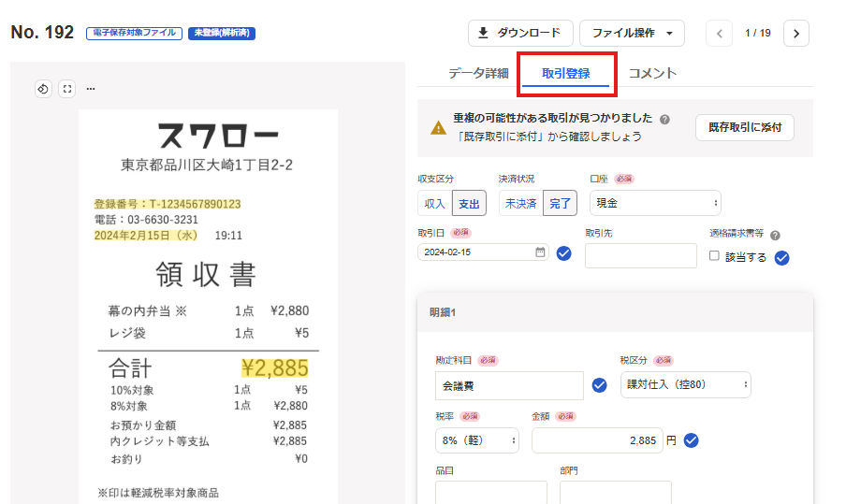Screen dimensions: 846x504
Task: Open 税区分 dropdown showing 課対仕入
Action: coord(685,384)
